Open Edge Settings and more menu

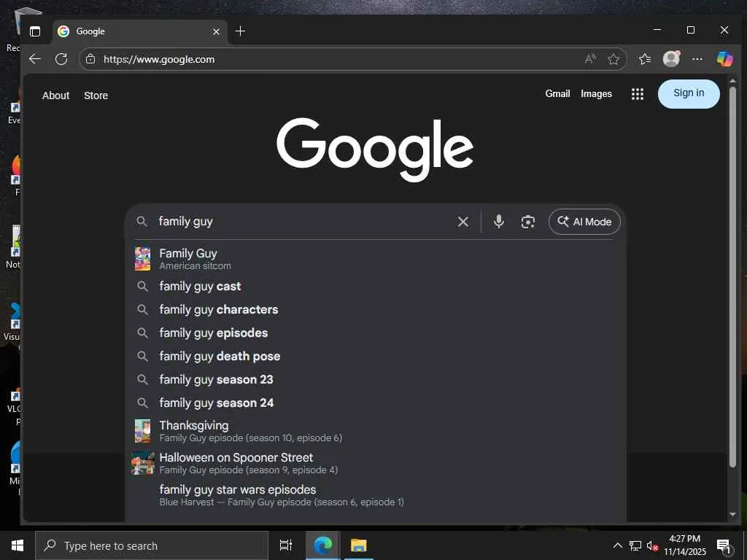click(x=697, y=59)
